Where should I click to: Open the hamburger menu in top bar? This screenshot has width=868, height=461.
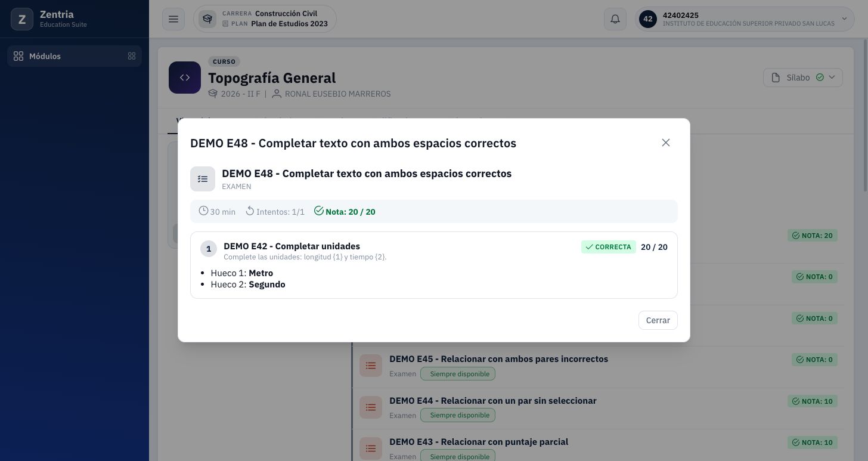coord(173,19)
